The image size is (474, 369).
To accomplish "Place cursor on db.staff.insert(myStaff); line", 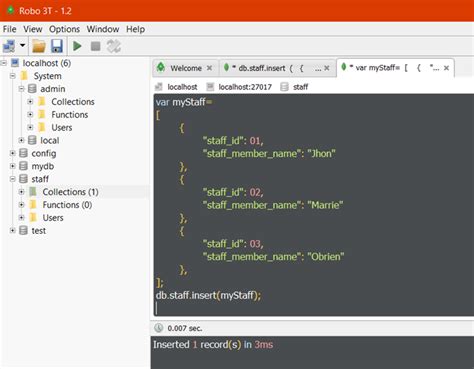I will pos(208,295).
